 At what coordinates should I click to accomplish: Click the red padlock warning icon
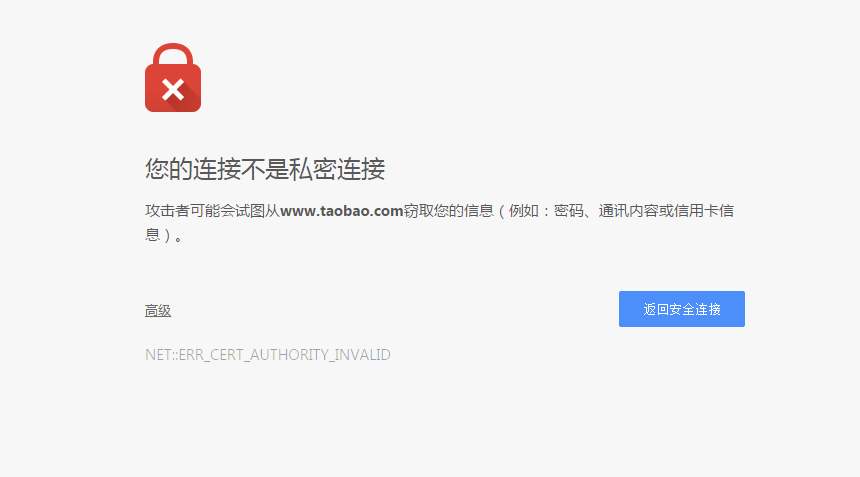coord(173,77)
